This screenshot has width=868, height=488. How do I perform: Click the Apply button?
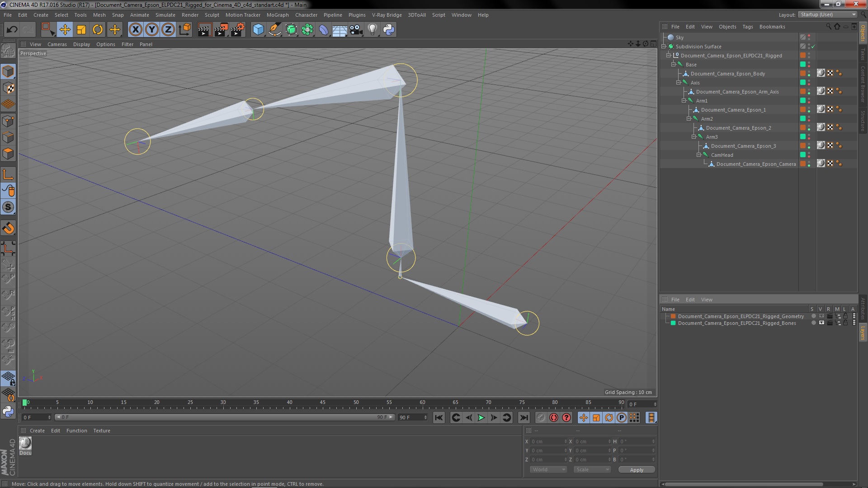[637, 470]
